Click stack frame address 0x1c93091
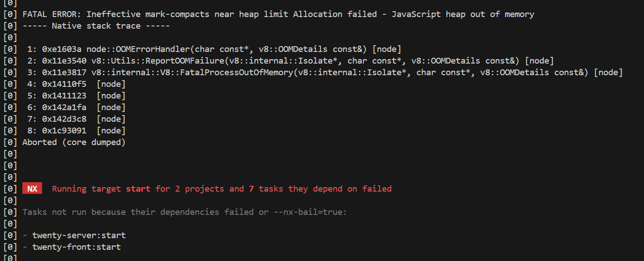Image resolution: width=644 pixels, height=261 pixels. [64, 131]
